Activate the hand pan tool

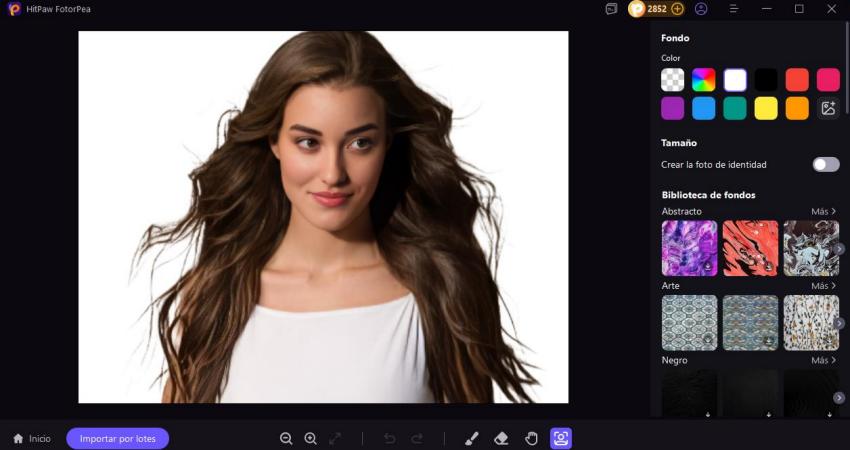[532, 438]
